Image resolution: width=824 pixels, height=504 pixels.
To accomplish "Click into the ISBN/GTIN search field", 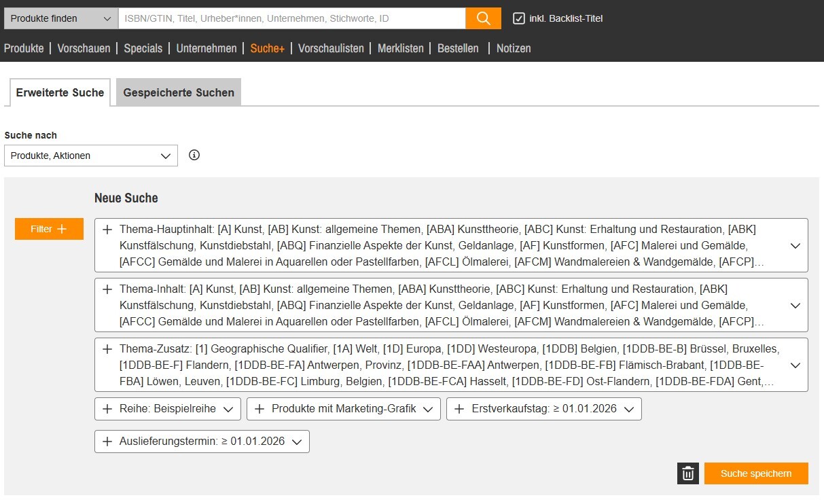I will (291, 18).
